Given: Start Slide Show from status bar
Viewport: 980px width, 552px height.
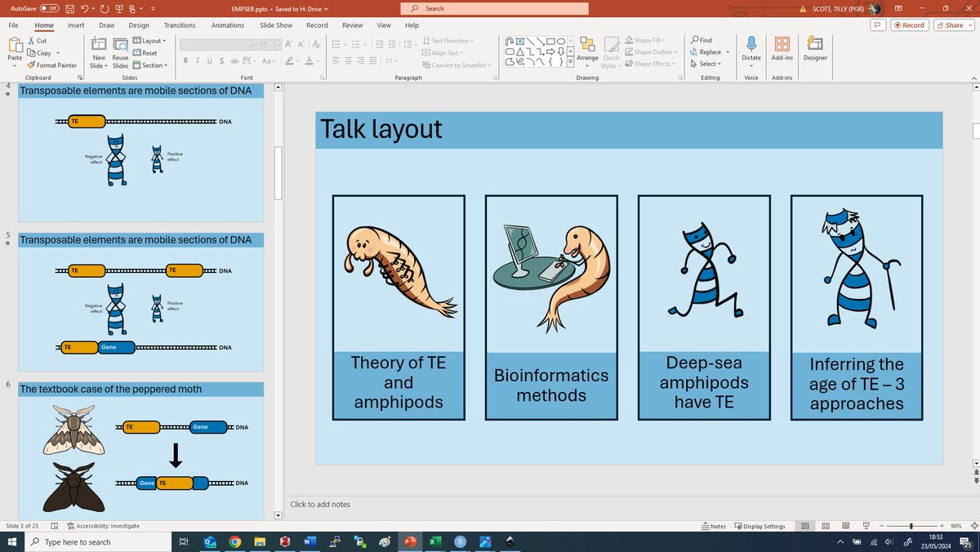Looking at the screenshot, I should click(866, 526).
